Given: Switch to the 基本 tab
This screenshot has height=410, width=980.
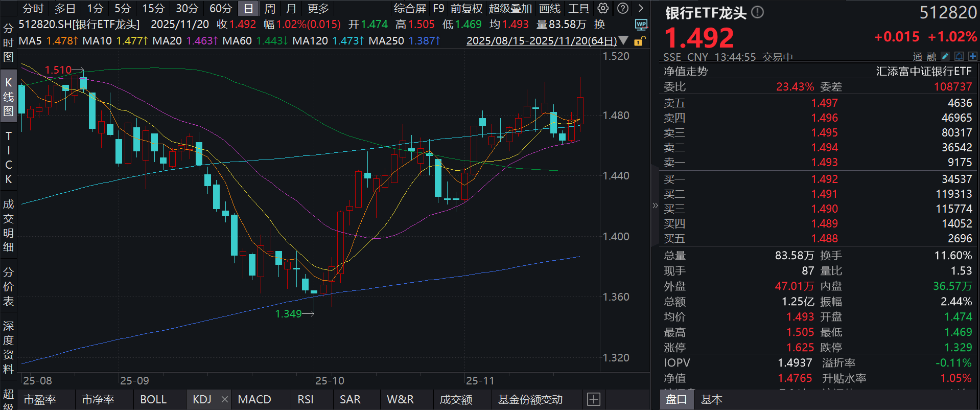Looking at the screenshot, I should [x=711, y=399].
